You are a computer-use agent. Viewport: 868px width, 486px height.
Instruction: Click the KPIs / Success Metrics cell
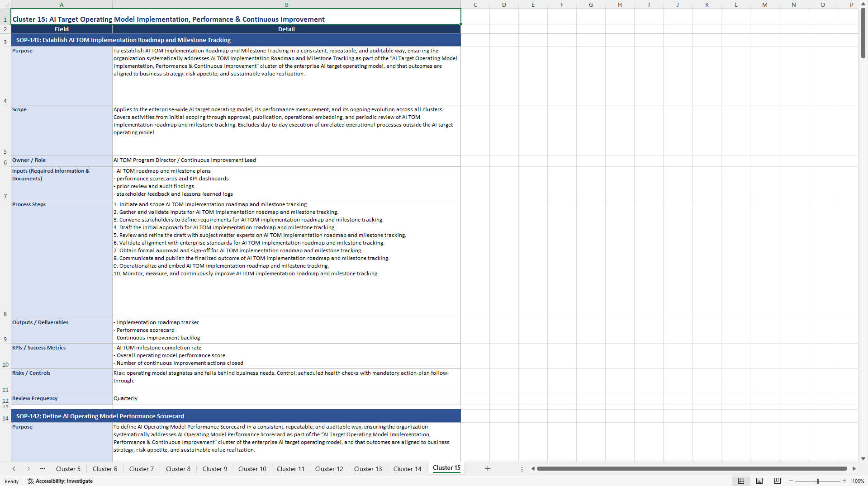point(62,356)
